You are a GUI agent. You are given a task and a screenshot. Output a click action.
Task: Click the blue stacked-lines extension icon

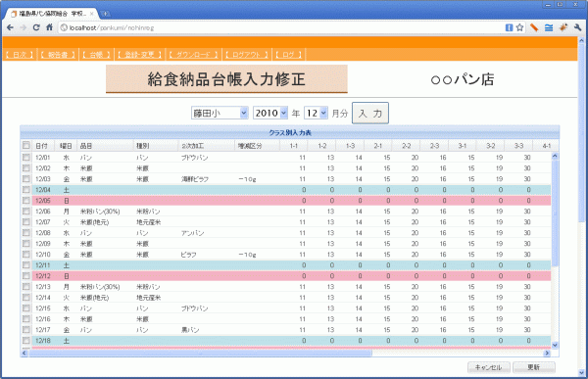pyautogui.click(x=549, y=27)
